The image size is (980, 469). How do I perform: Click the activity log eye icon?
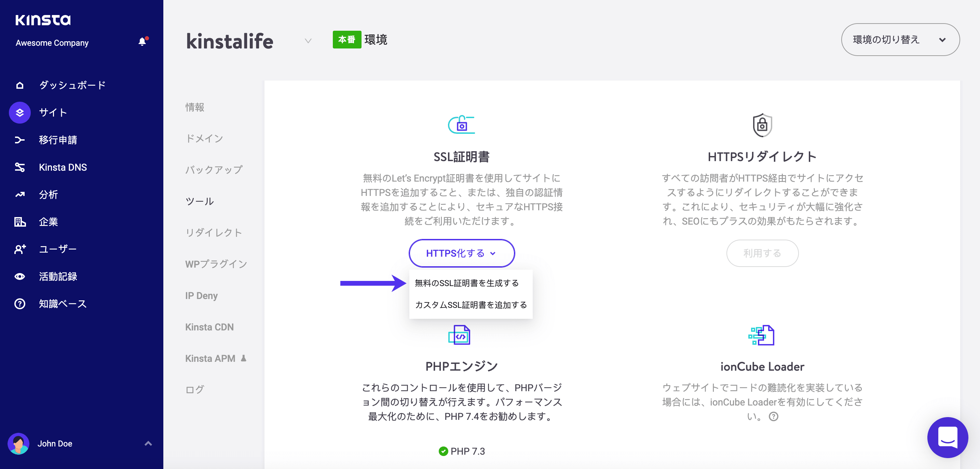pos(20,277)
